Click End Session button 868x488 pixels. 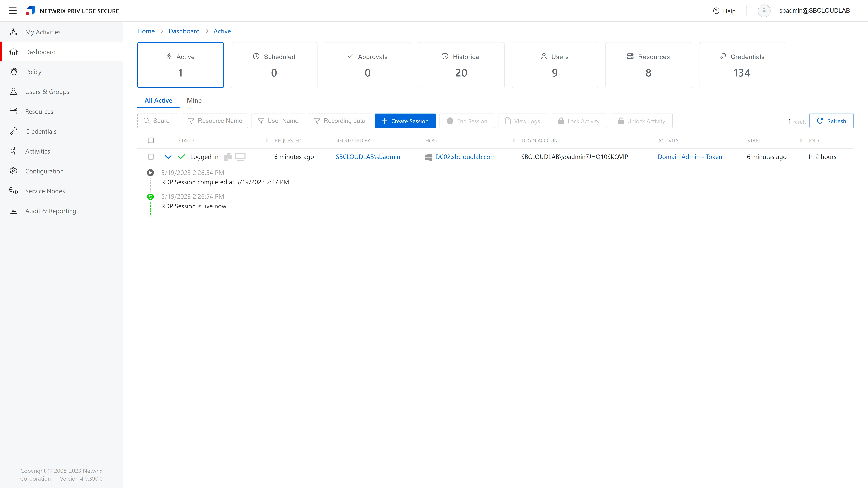tap(467, 121)
